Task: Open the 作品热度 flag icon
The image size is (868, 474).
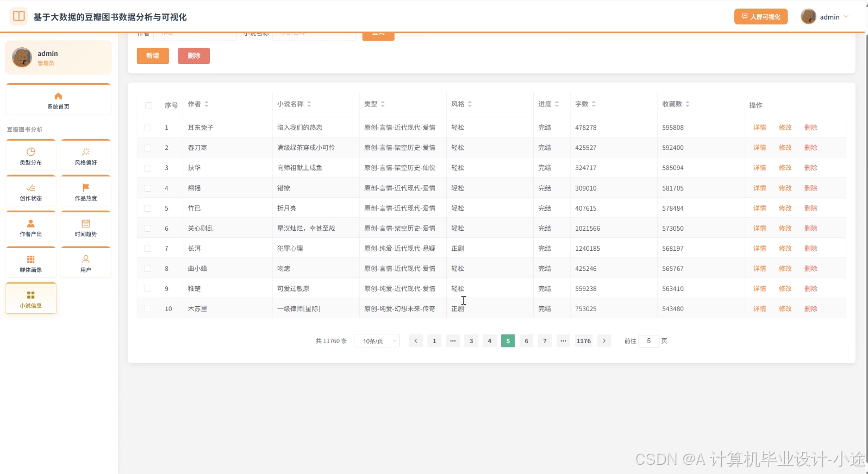Action: (86, 187)
